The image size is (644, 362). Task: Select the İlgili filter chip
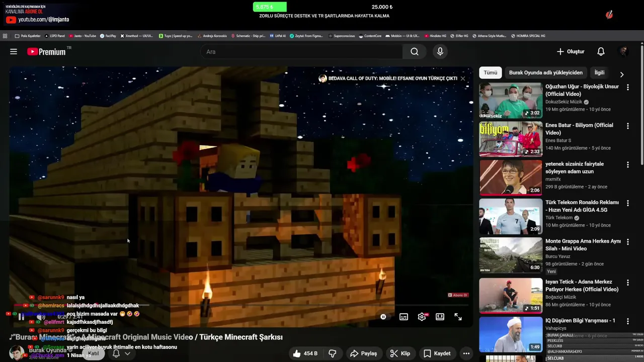click(599, 72)
